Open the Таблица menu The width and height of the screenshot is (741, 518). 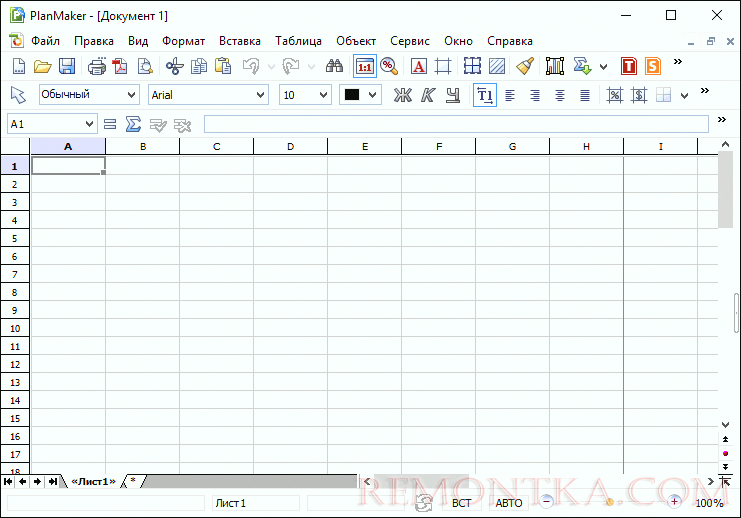(298, 41)
